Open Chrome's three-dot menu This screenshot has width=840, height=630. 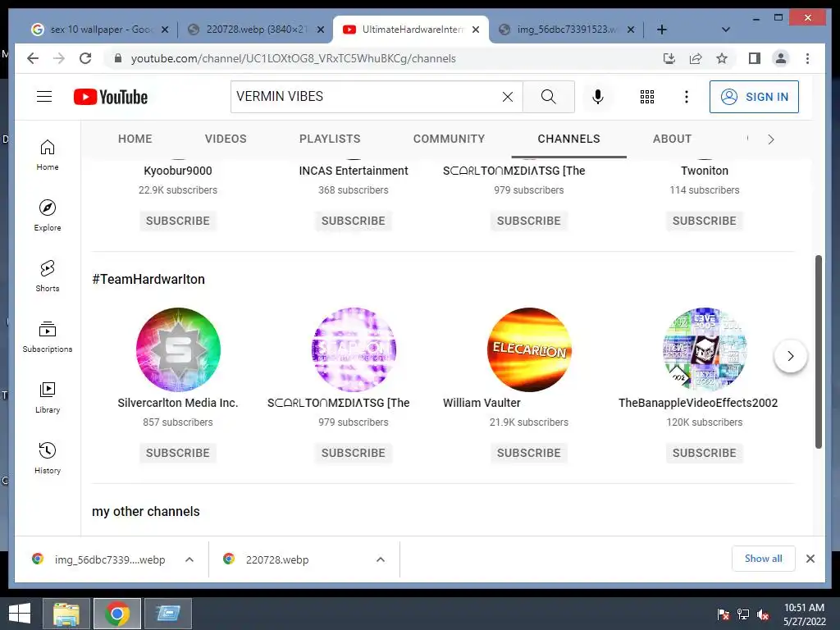tap(807, 58)
